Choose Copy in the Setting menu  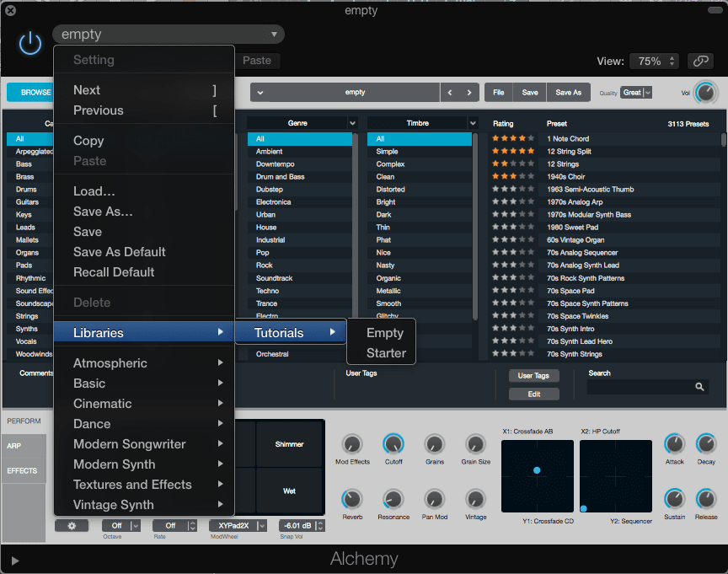(144, 141)
